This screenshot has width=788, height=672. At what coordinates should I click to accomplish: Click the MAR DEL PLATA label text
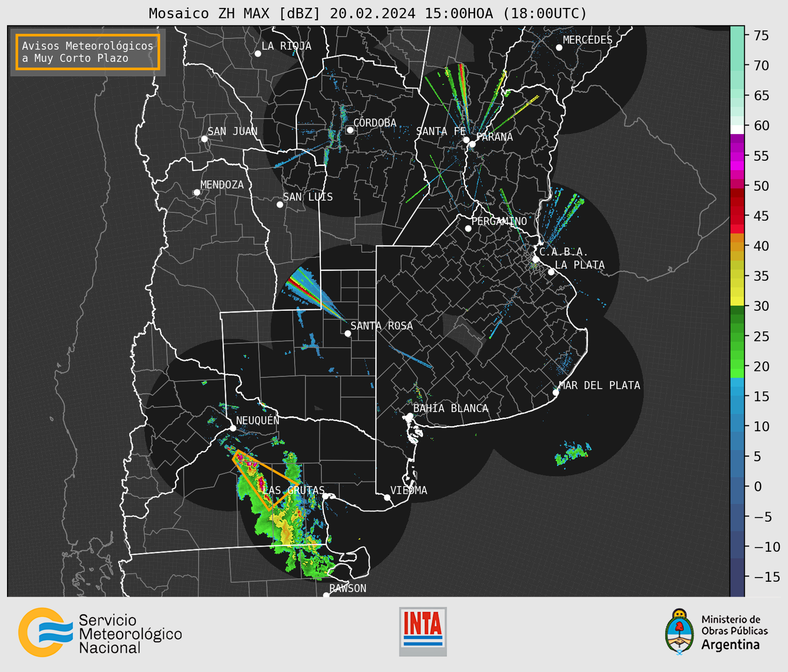coord(599,385)
